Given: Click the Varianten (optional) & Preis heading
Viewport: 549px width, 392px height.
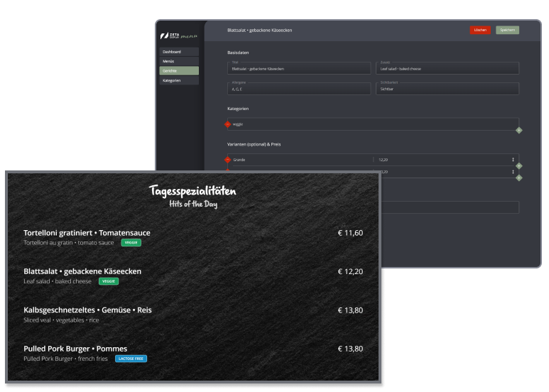Looking at the screenshot, I should [x=254, y=144].
